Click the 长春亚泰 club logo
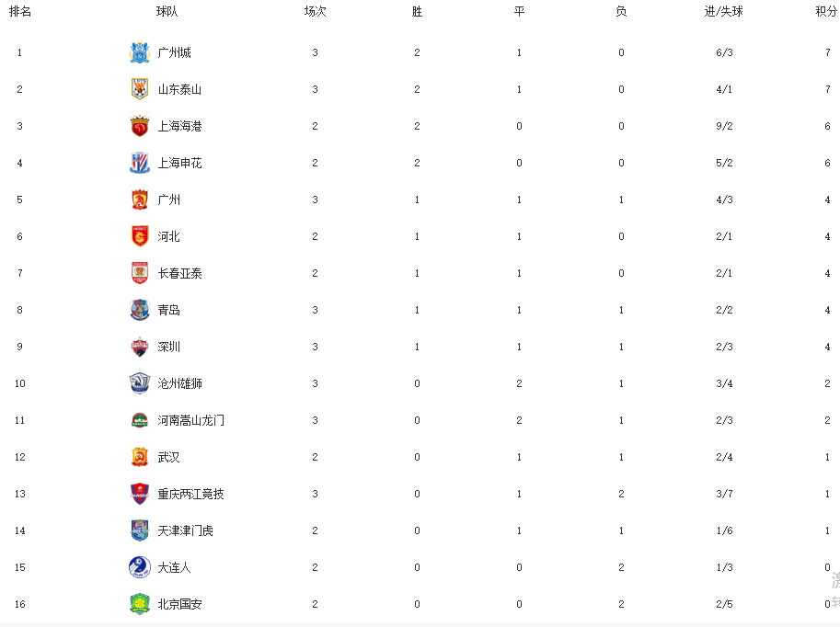This screenshot has height=627, width=840. pos(140,273)
